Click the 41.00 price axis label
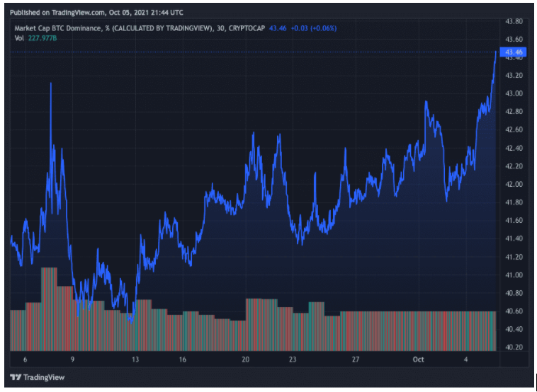 point(514,275)
